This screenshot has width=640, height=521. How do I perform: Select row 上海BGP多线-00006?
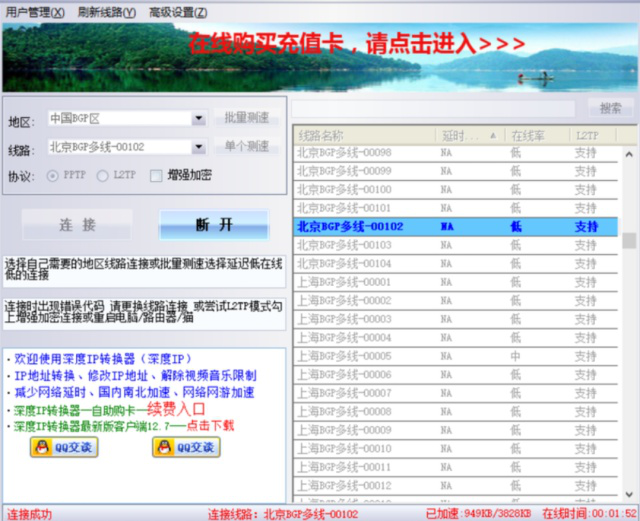(456, 375)
